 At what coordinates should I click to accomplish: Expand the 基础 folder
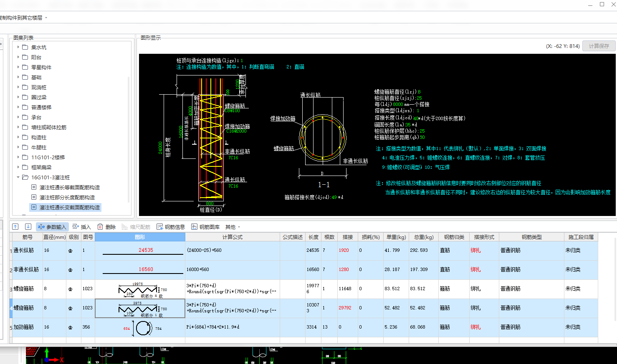tap(18, 77)
